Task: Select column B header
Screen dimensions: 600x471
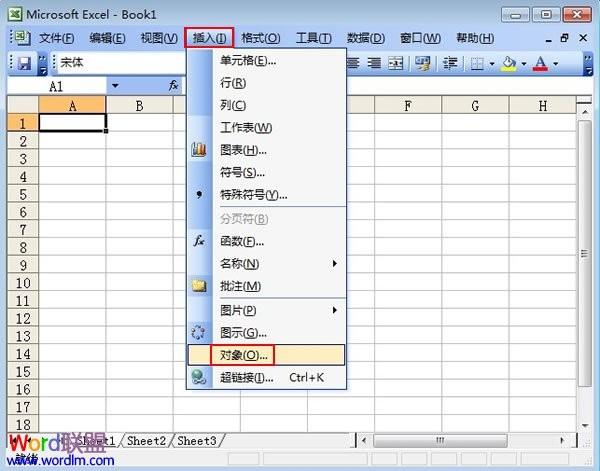Action: pos(140,105)
